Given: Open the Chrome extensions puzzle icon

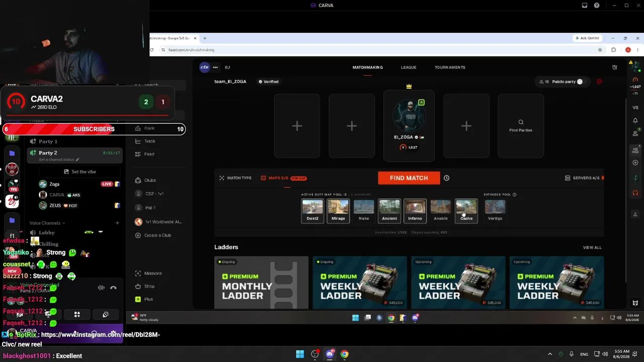Looking at the screenshot, I should (613, 50).
